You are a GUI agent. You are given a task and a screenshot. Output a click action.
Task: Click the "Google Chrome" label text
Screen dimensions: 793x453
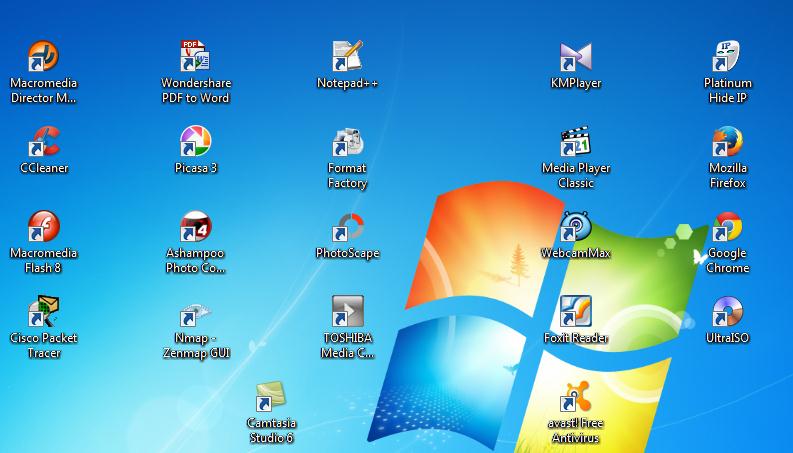coord(727,260)
